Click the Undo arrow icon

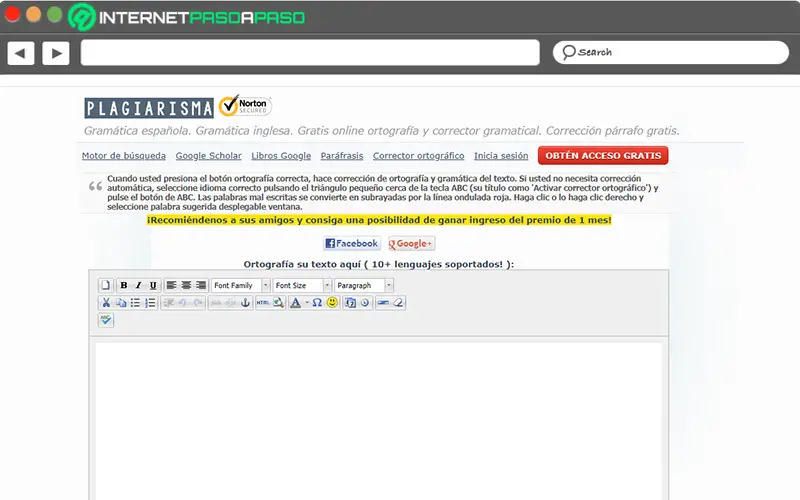tap(183, 303)
